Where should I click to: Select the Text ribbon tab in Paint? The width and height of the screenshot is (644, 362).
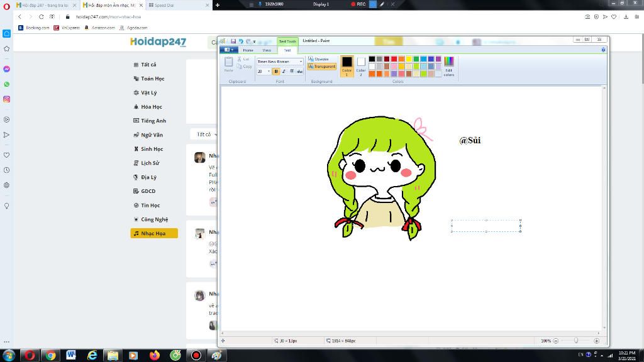pos(287,50)
